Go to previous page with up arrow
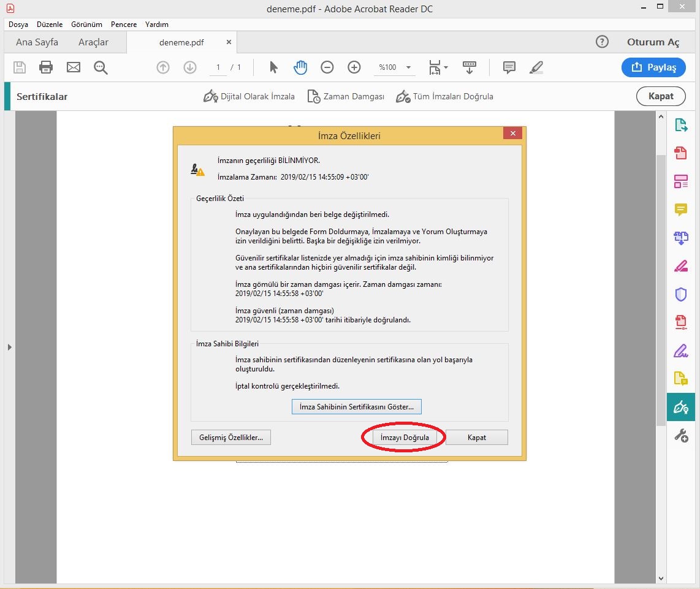This screenshot has width=700, height=589. coord(163,67)
